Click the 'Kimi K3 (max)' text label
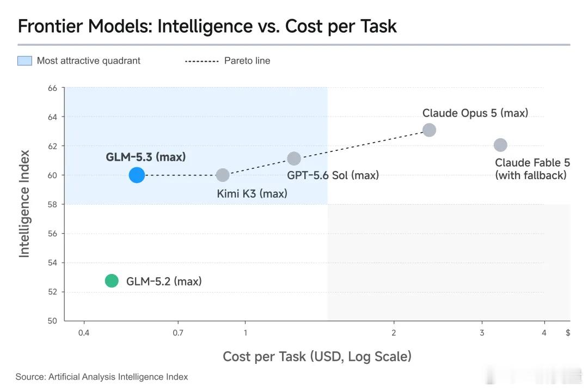588x390 pixels. tap(252, 193)
